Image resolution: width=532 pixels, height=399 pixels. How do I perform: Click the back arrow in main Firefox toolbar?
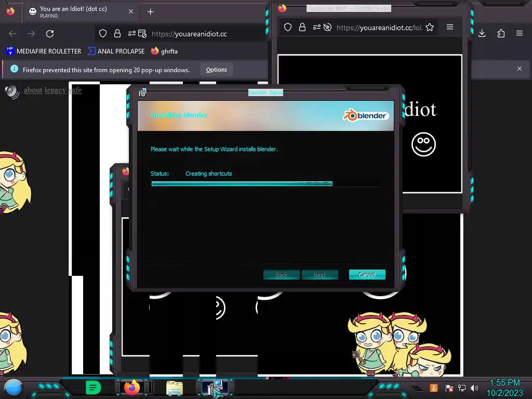point(12,34)
